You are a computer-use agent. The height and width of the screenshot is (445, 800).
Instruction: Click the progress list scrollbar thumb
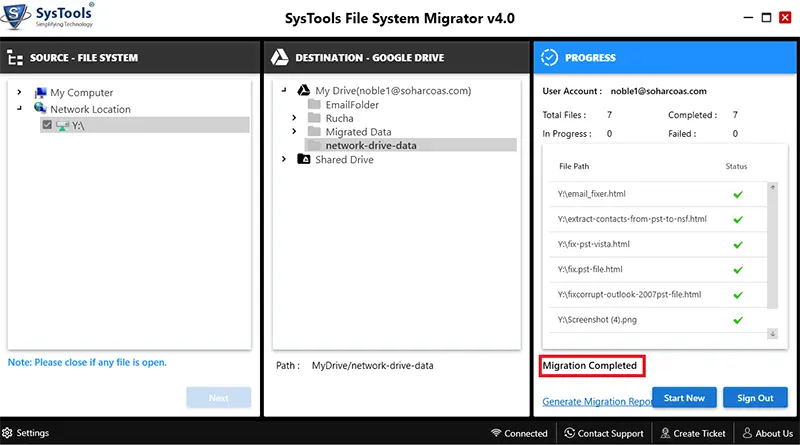pos(772,250)
